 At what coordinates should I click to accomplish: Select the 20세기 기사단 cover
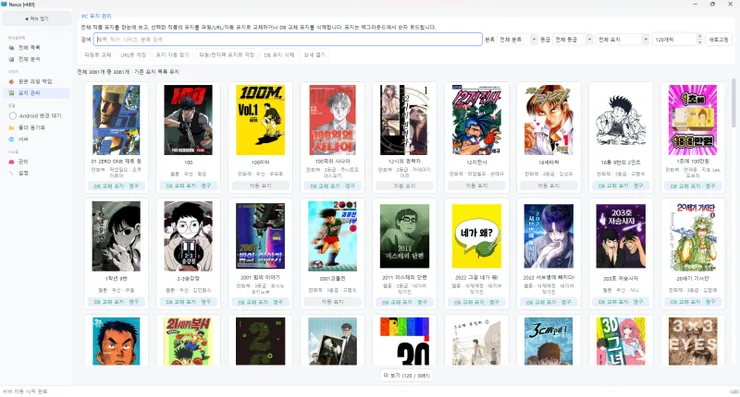692,236
